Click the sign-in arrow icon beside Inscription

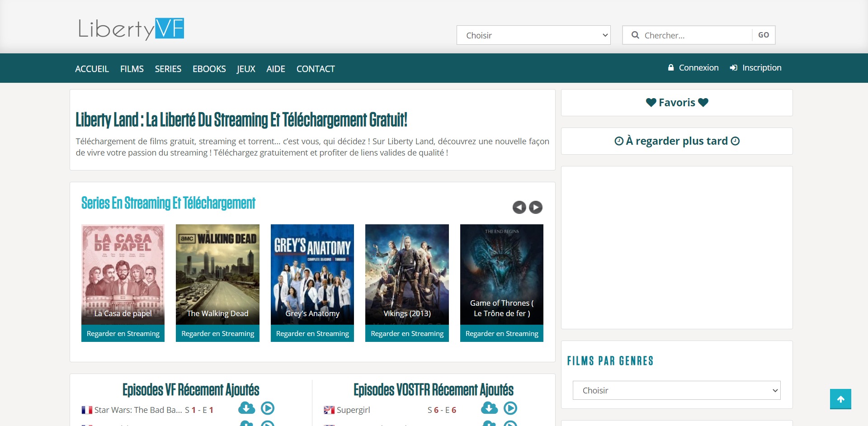[734, 68]
